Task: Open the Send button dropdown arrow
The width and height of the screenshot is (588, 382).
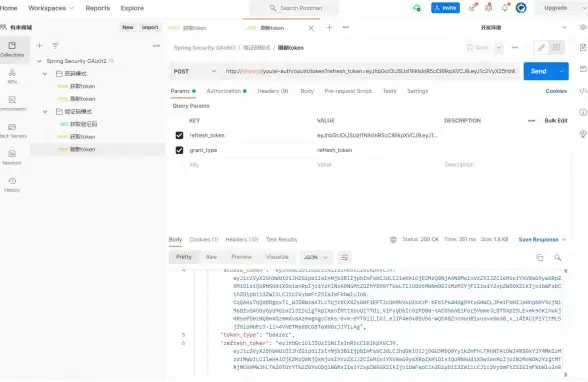Action: [561, 71]
